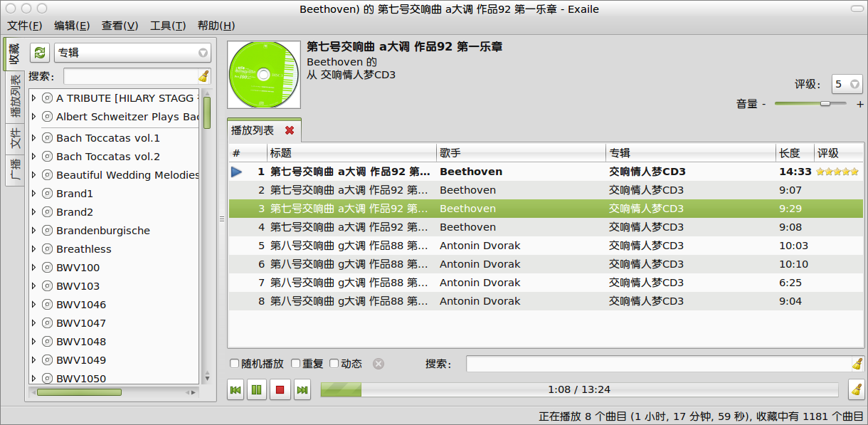The height and width of the screenshot is (425, 868).
Task: Click the five-star rating of track 1
Action: click(x=837, y=172)
